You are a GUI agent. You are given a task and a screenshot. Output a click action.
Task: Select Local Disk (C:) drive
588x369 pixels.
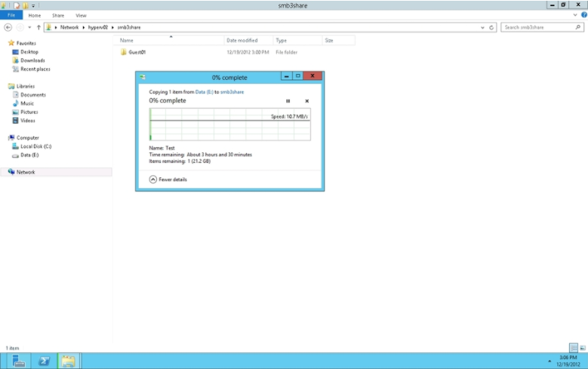point(36,146)
